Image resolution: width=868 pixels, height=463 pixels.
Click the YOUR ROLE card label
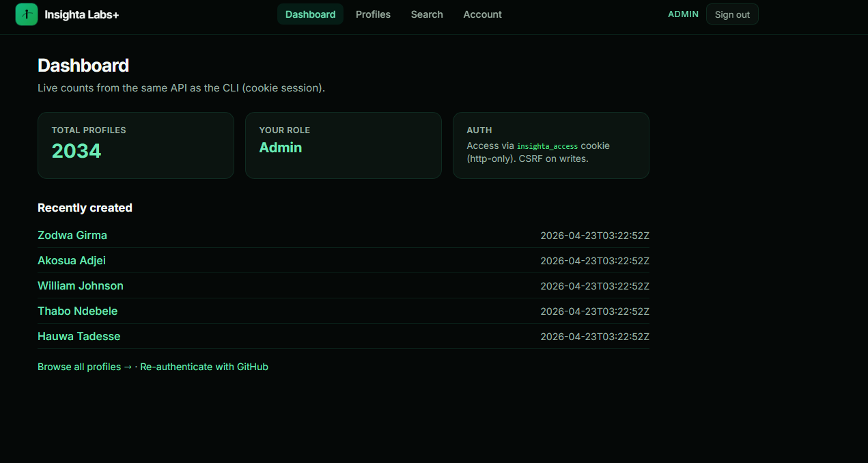(285, 130)
